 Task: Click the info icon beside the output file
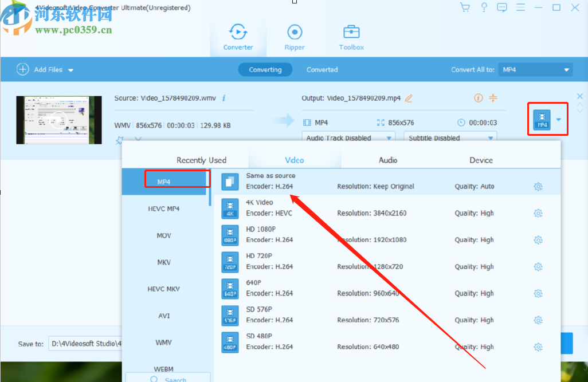click(478, 98)
